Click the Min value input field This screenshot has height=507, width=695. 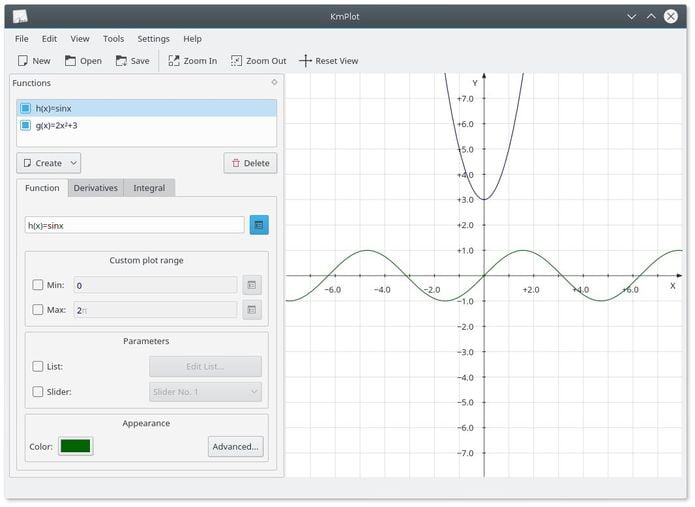coord(155,285)
